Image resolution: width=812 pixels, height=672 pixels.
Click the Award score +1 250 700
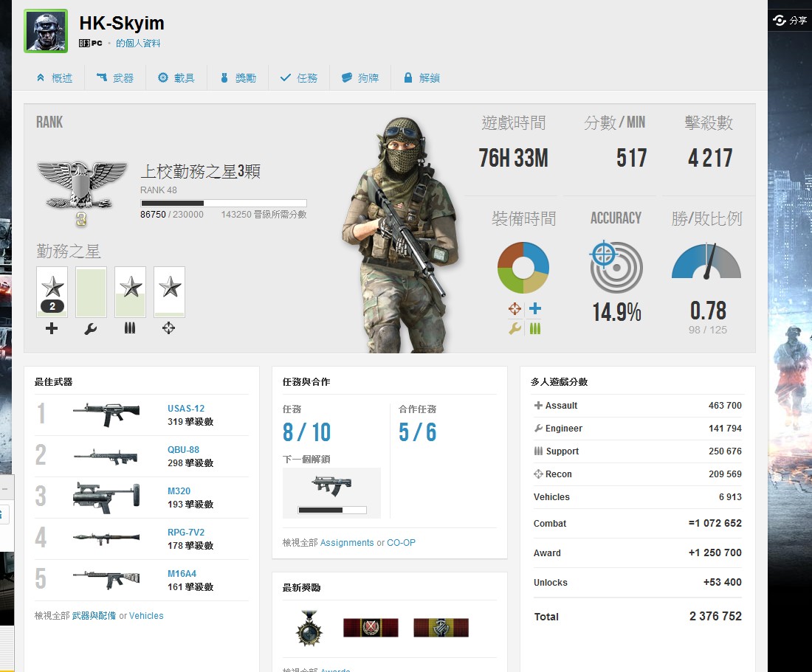pyautogui.click(x=715, y=553)
